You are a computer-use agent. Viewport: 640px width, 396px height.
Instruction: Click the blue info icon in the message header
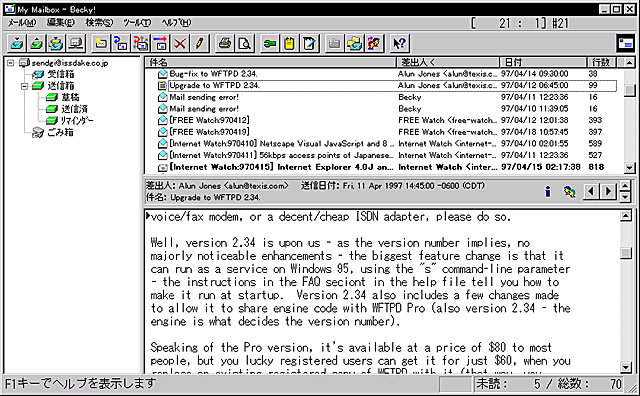click(548, 191)
